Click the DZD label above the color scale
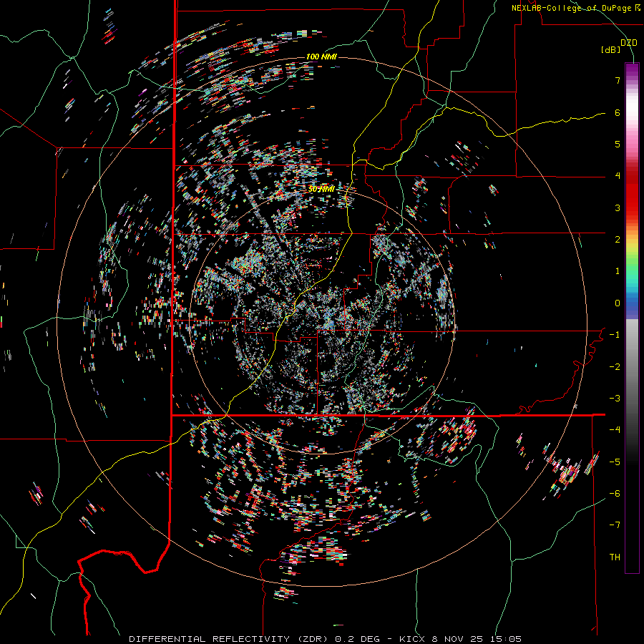This screenshot has width=644, height=644. coord(629,43)
